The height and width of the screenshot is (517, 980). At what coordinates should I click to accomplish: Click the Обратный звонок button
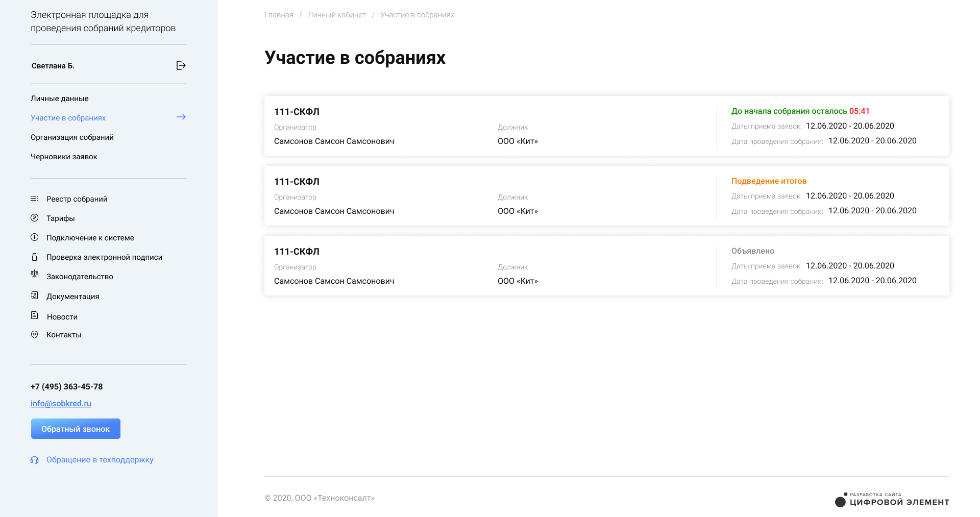(76, 429)
